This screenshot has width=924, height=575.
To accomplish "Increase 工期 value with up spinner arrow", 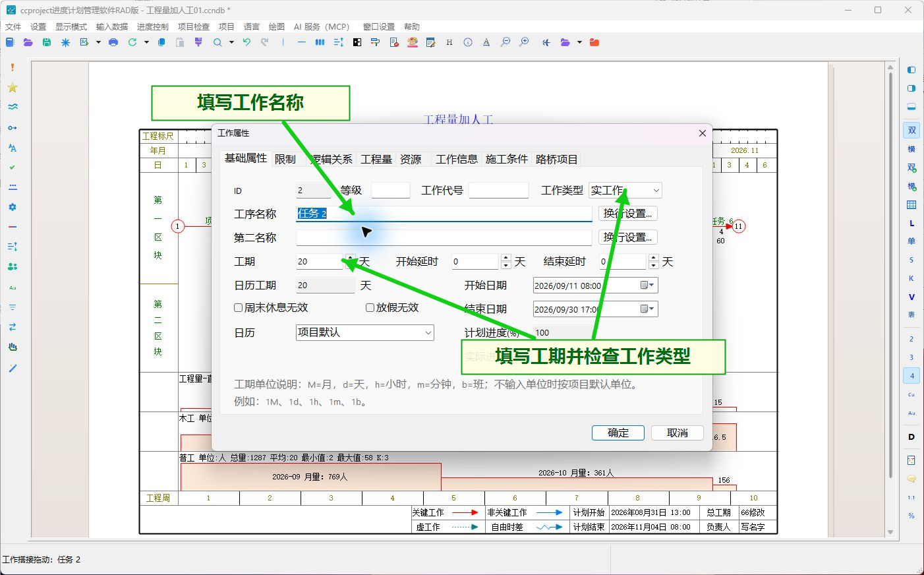I will tap(350, 258).
